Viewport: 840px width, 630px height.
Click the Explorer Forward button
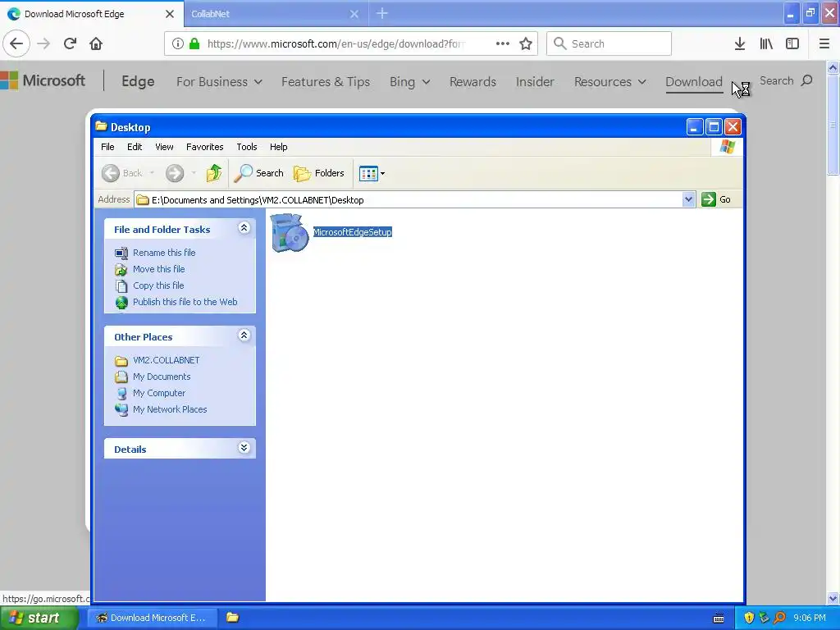(175, 173)
